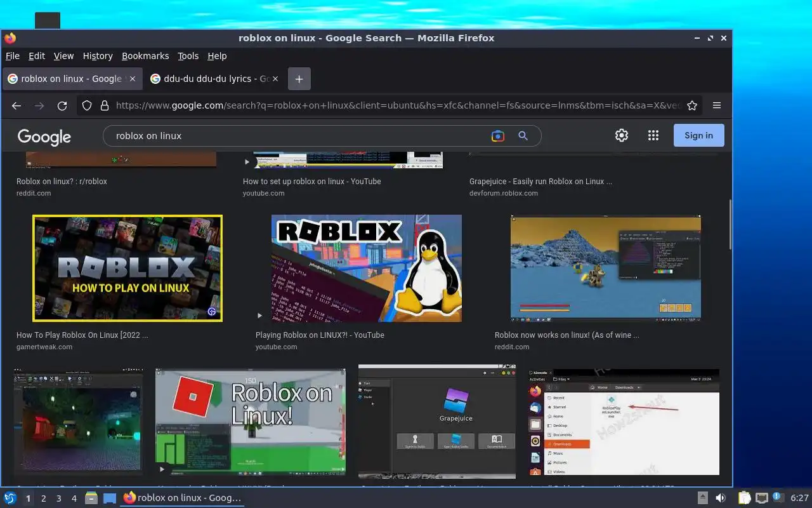Screen dimensions: 812x508
Task: Open the dark game scene thumbnail
Action: pos(79,422)
